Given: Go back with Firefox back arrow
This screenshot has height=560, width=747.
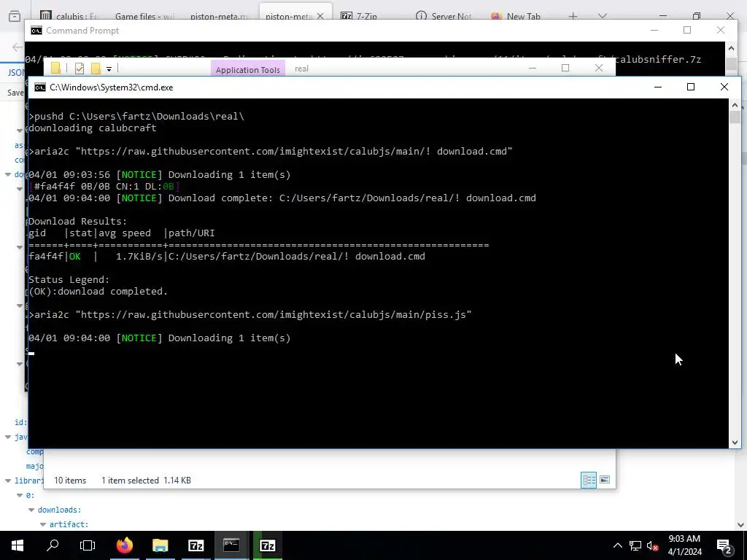Looking at the screenshot, I should [x=18, y=47].
